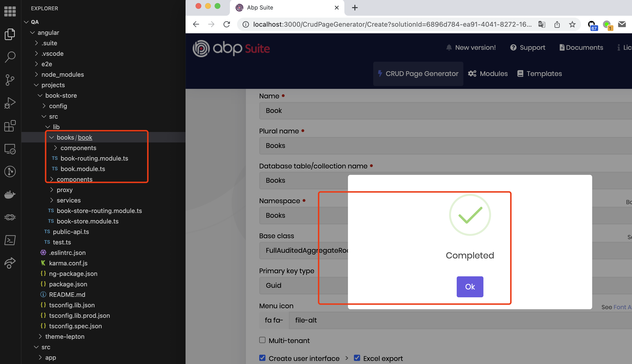Open Run and Debug view icon
632x364 pixels.
tap(10, 103)
